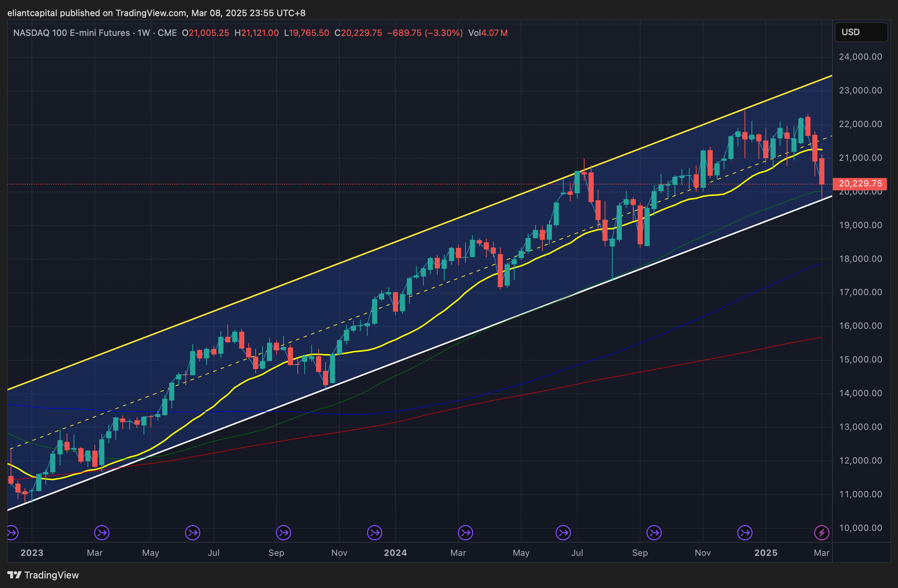Click the 2024 year label on time axis

pos(395,552)
